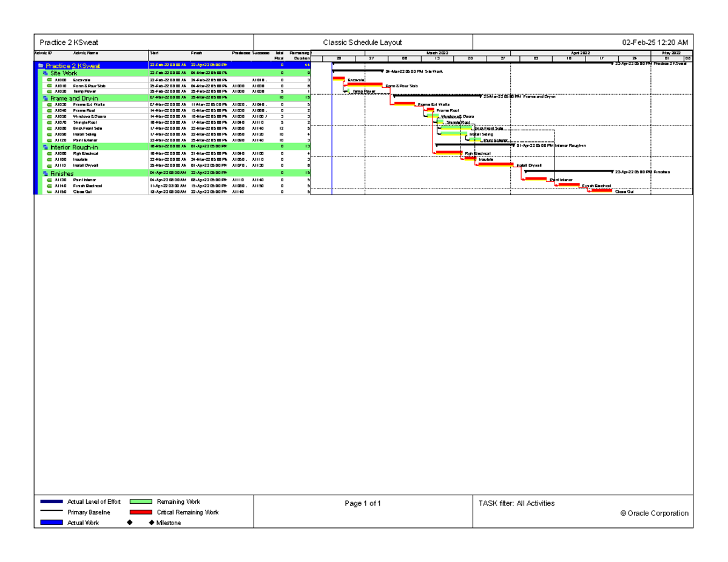This screenshot has width=728, height=562.
Task: Click the March 2022 timescale header
Action: (x=437, y=53)
